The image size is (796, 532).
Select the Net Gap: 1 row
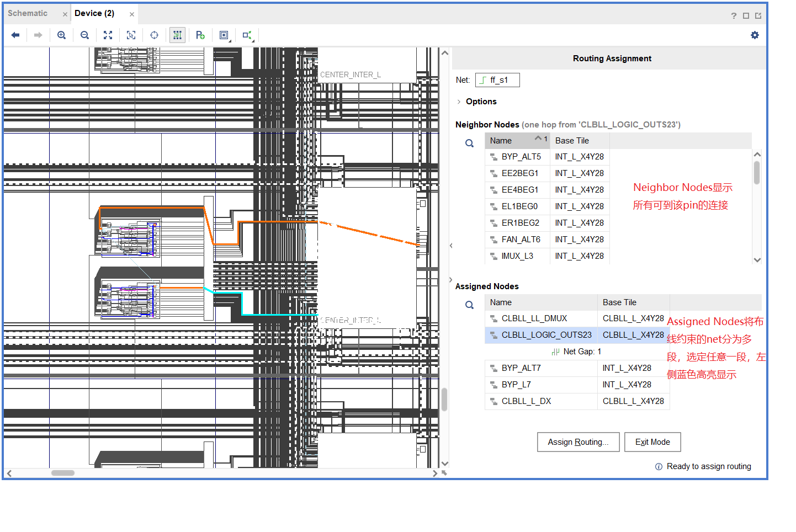click(577, 352)
